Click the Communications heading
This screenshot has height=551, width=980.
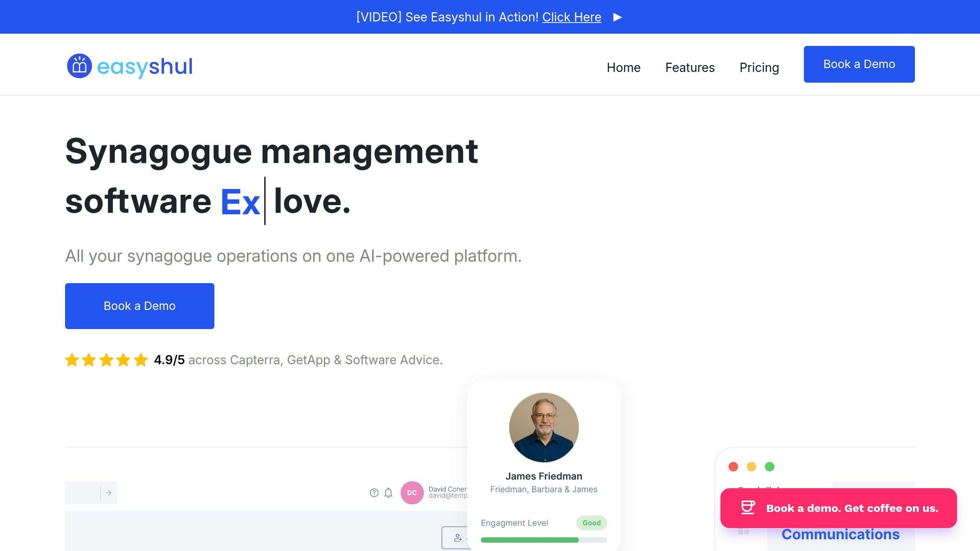coord(841,535)
